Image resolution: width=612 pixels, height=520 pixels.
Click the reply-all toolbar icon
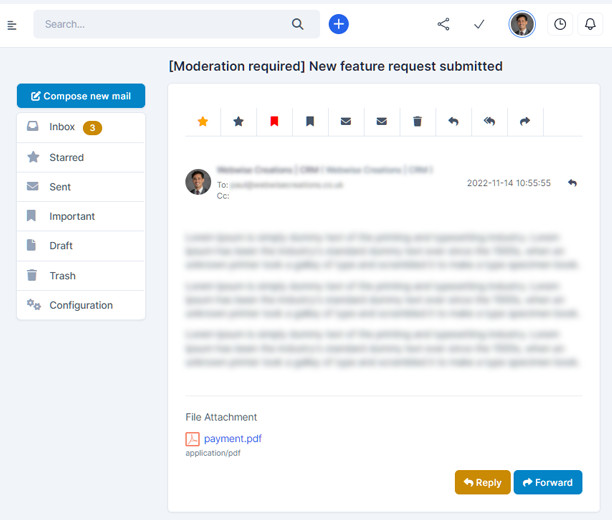click(x=489, y=121)
